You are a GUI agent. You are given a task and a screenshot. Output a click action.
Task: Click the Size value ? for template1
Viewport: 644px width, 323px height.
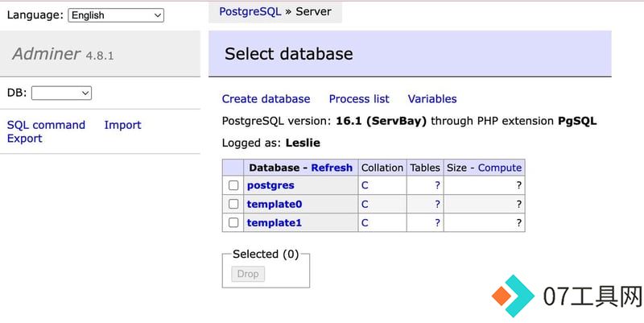click(x=519, y=223)
